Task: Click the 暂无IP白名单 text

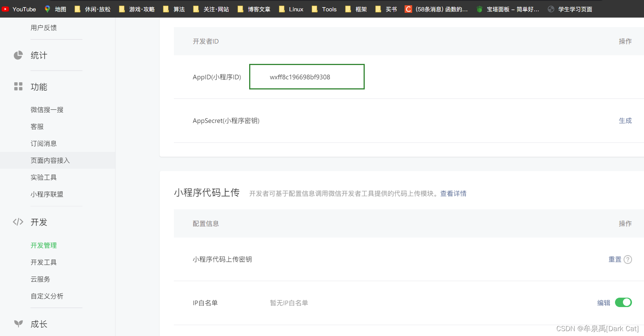Action: click(289, 303)
